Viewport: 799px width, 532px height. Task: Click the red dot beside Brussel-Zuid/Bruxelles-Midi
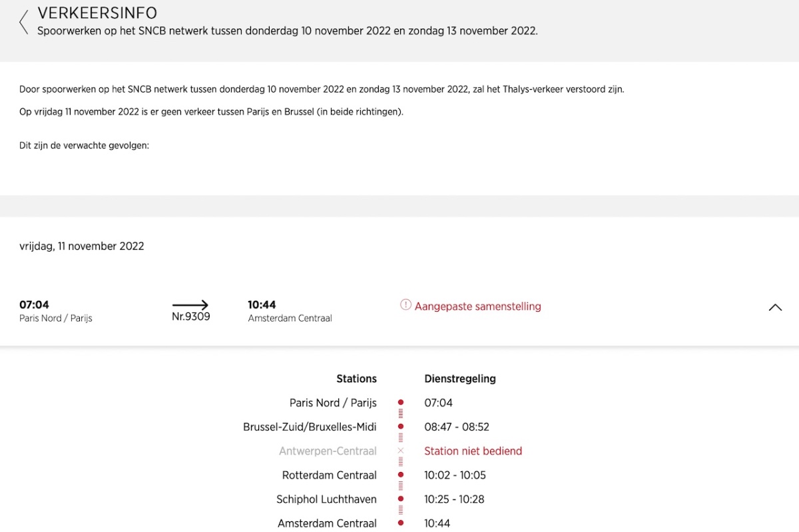401,427
